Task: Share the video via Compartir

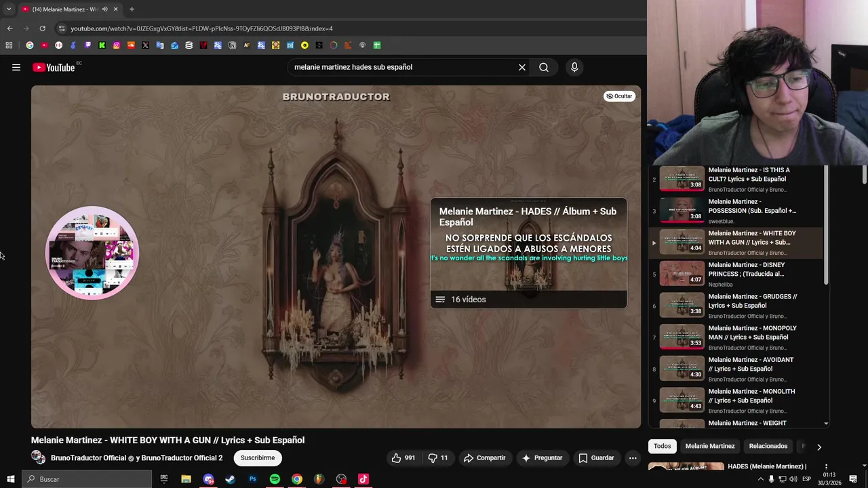Action: coord(485,458)
